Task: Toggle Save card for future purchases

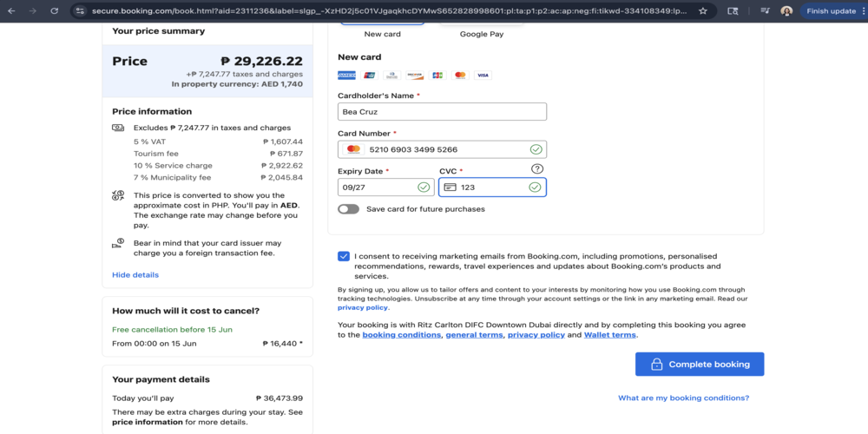Action: [x=349, y=209]
